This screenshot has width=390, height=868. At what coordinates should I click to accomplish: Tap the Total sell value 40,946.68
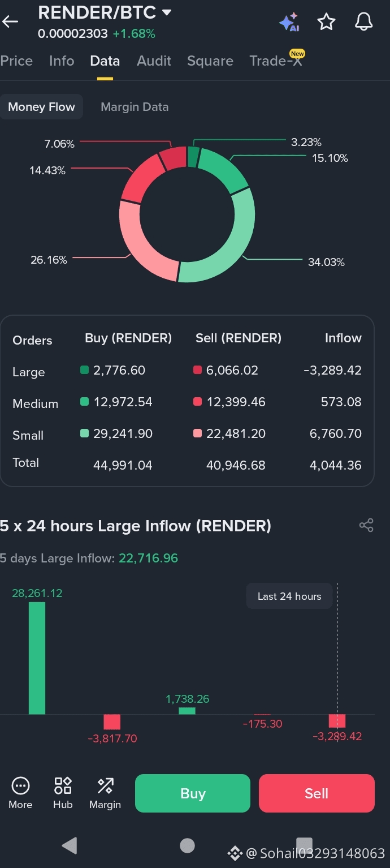tap(236, 465)
